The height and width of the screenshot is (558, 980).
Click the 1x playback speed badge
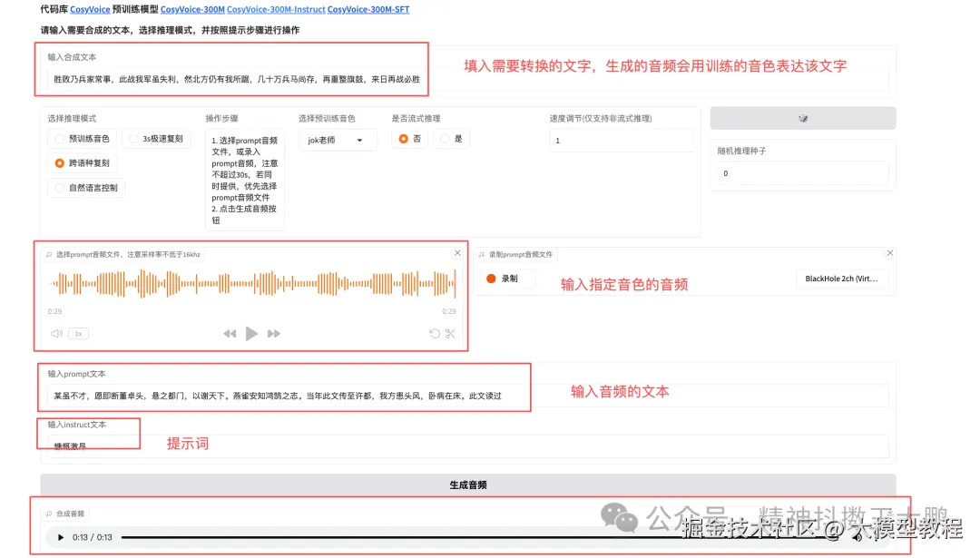78,333
